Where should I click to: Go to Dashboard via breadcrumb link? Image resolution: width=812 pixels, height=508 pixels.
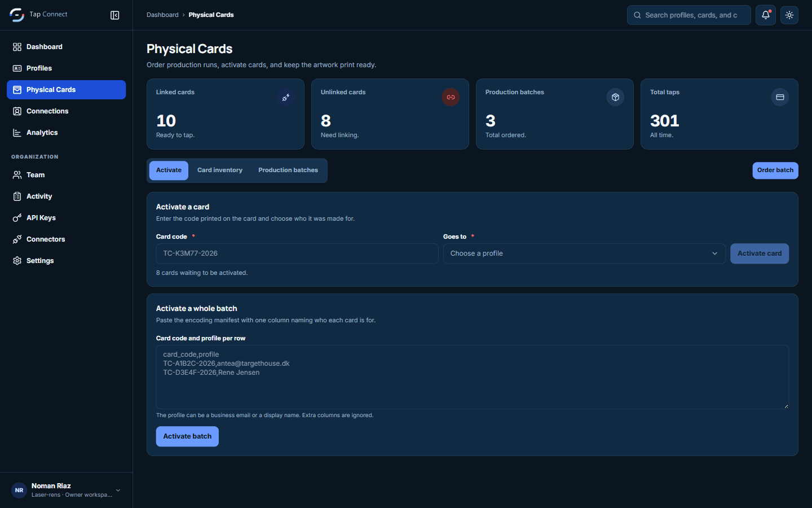click(x=162, y=15)
